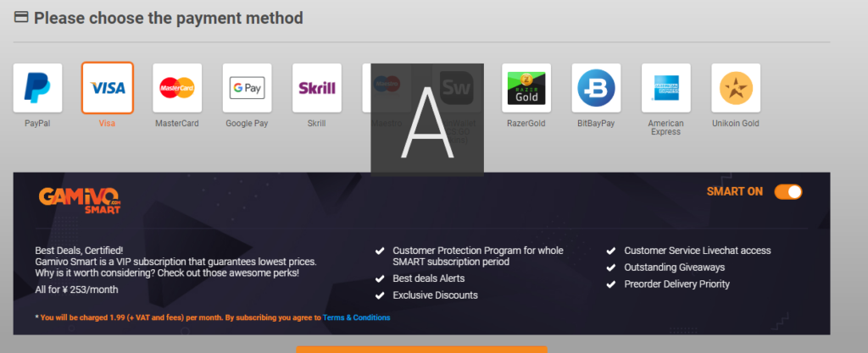The image size is (868, 353).
Task: Turn off the SMART ON switch
Action: click(787, 191)
